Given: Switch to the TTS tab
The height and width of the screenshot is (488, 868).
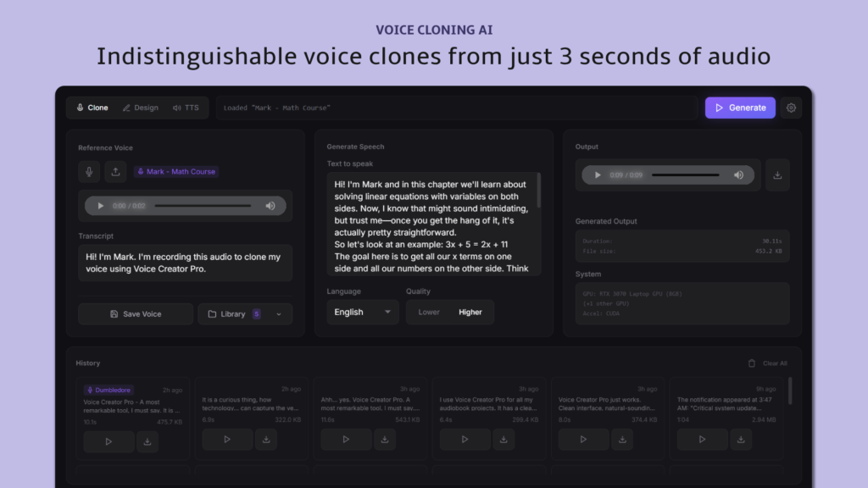Looking at the screenshot, I should pyautogui.click(x=186, y=108).
